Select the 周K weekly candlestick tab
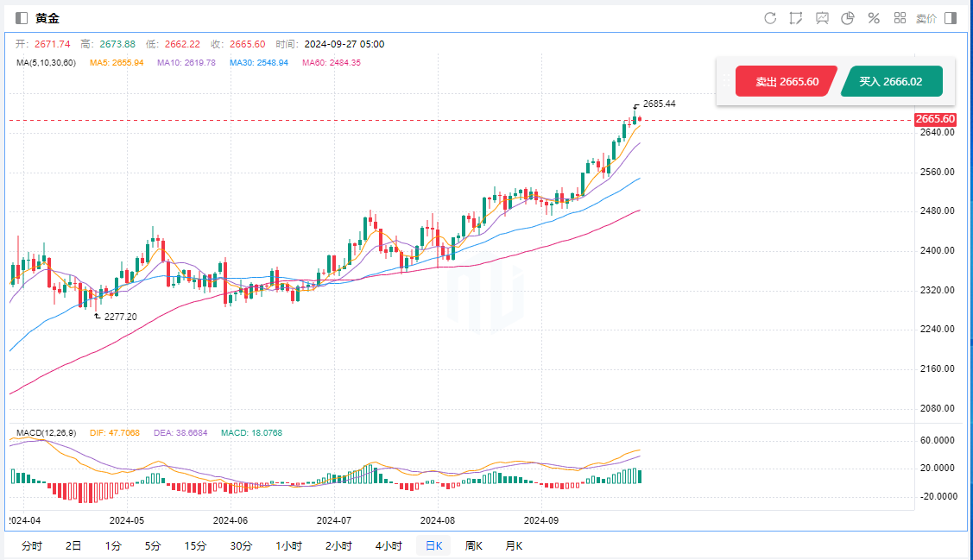The width and height of the screenshot is (973, 560). [473, 546]
